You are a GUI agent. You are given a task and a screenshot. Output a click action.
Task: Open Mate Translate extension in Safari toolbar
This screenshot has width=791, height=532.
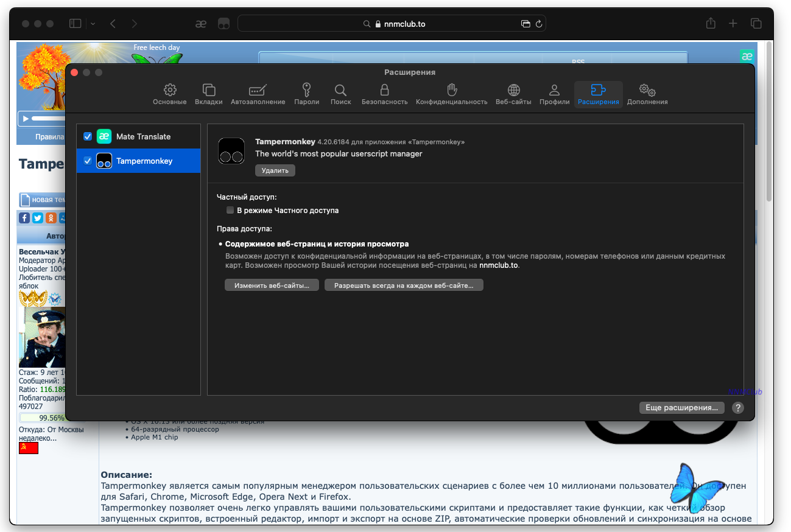[201, 24]
